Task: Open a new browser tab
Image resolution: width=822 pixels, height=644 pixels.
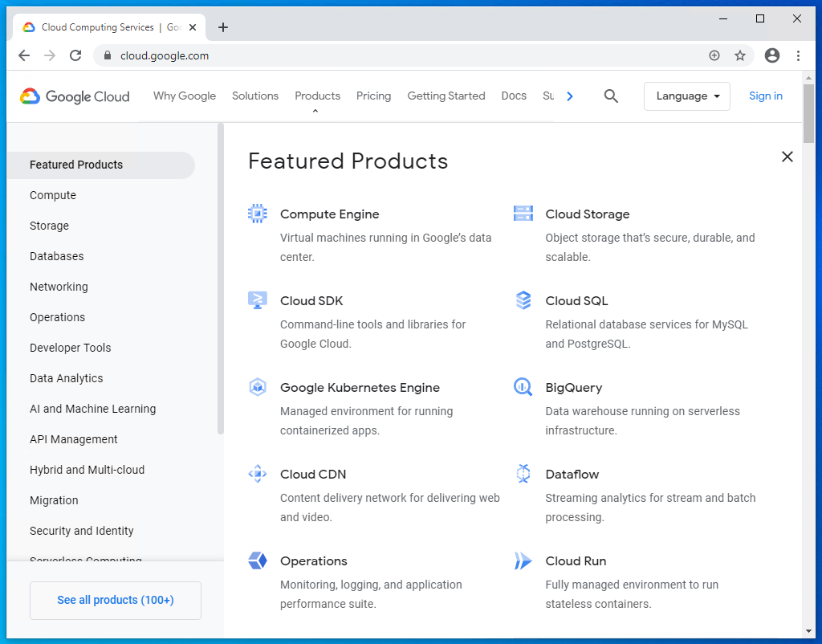Action: (223, 27)
